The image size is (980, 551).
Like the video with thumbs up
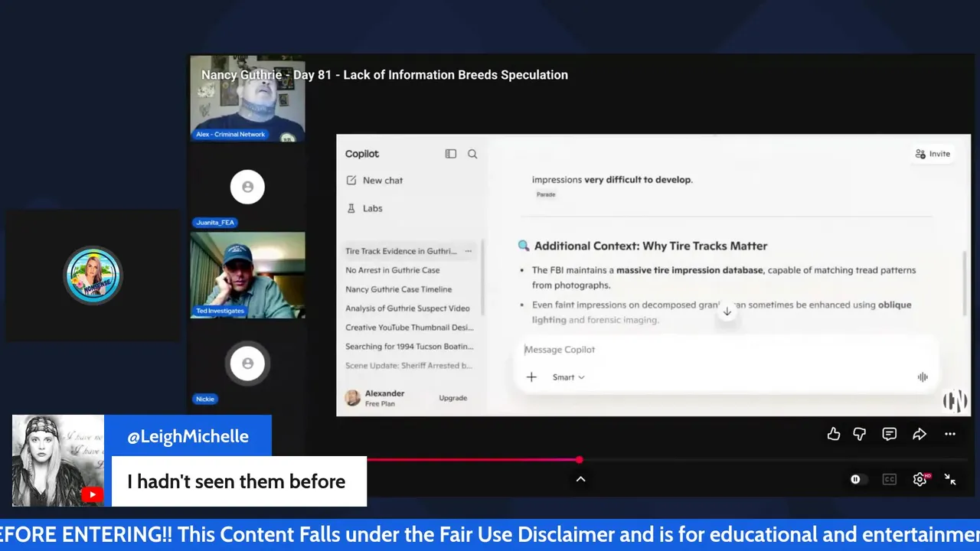[834, 434]
